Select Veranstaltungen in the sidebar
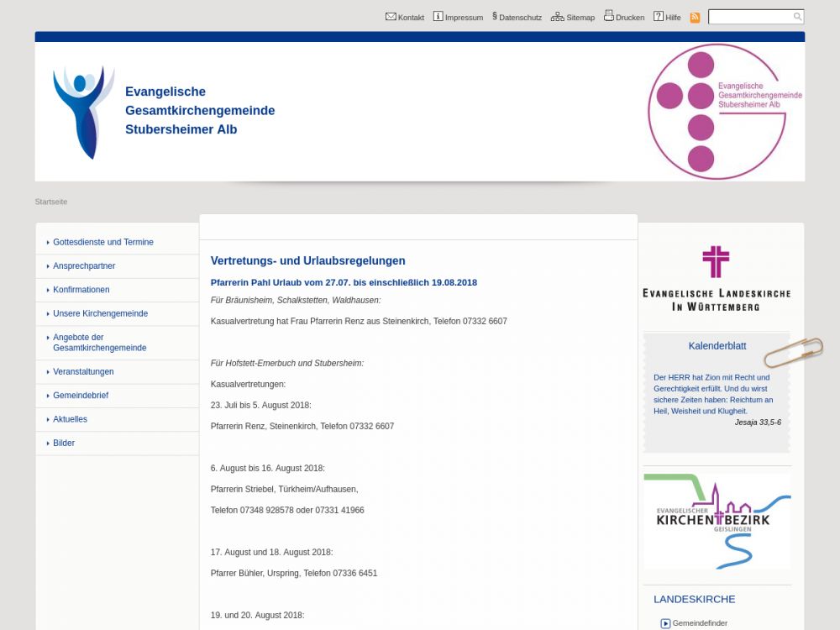840x630 pixels. [83, 372]
